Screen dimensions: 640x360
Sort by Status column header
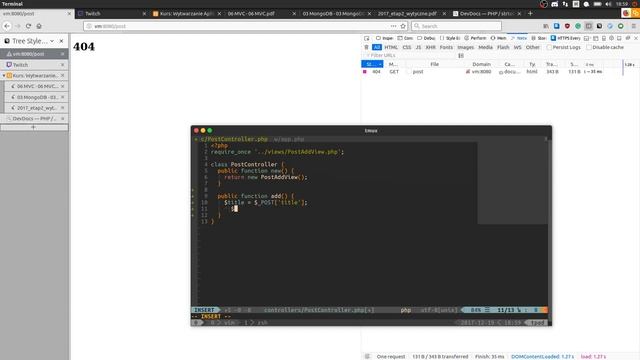click(x=372, y=64)
